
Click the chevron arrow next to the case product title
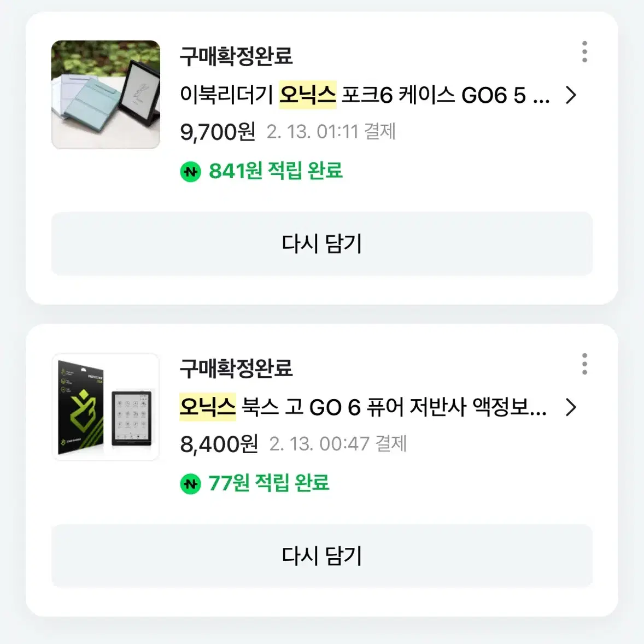pos(572,95)
